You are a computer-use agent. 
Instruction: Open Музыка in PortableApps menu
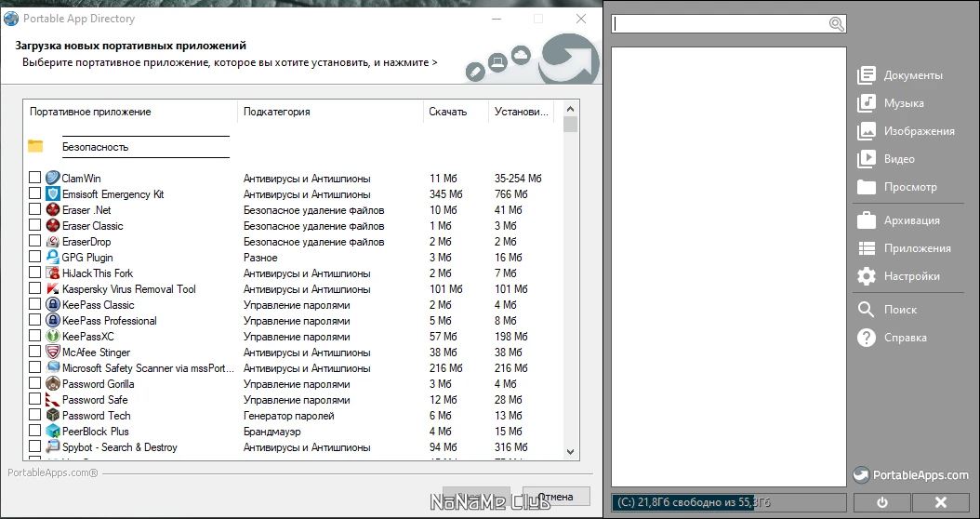pyautogui.click(x=891, y=103)
